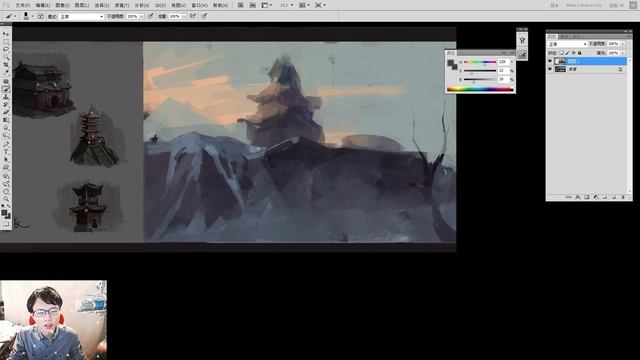Select the Eraser tool

(x=6, y=112)
